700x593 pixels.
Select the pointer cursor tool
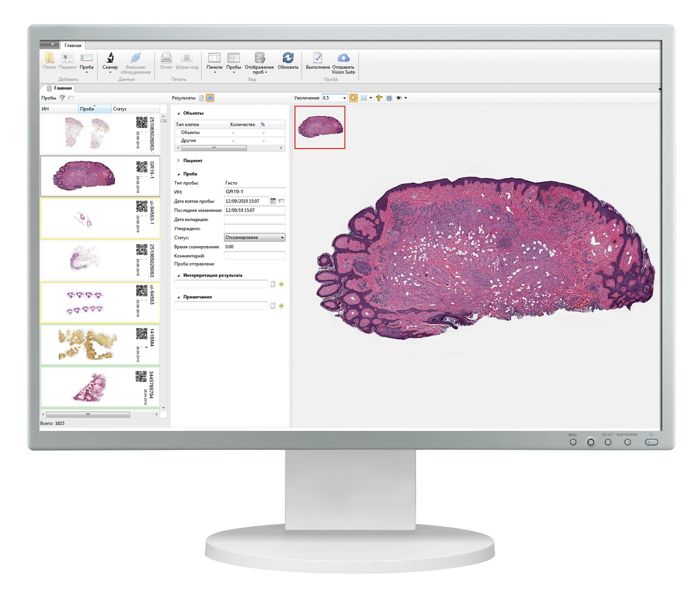[353, 98]
